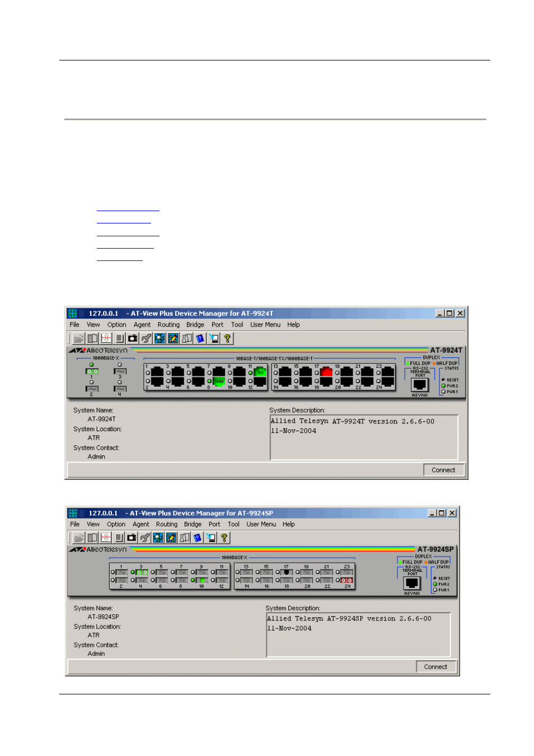Viewport: 534px width, 756px height.
Task: Open Help menu in AT-9924SP window
Action: click(289, 524)
